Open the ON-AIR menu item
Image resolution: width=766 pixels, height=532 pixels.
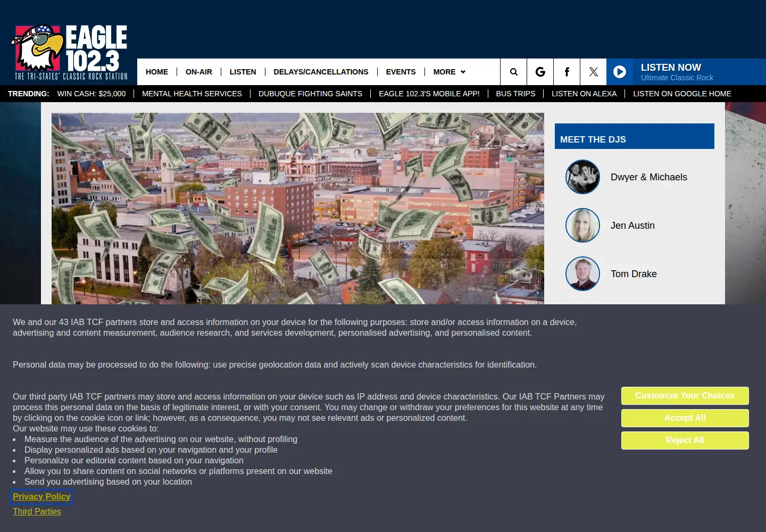[199, 72]
